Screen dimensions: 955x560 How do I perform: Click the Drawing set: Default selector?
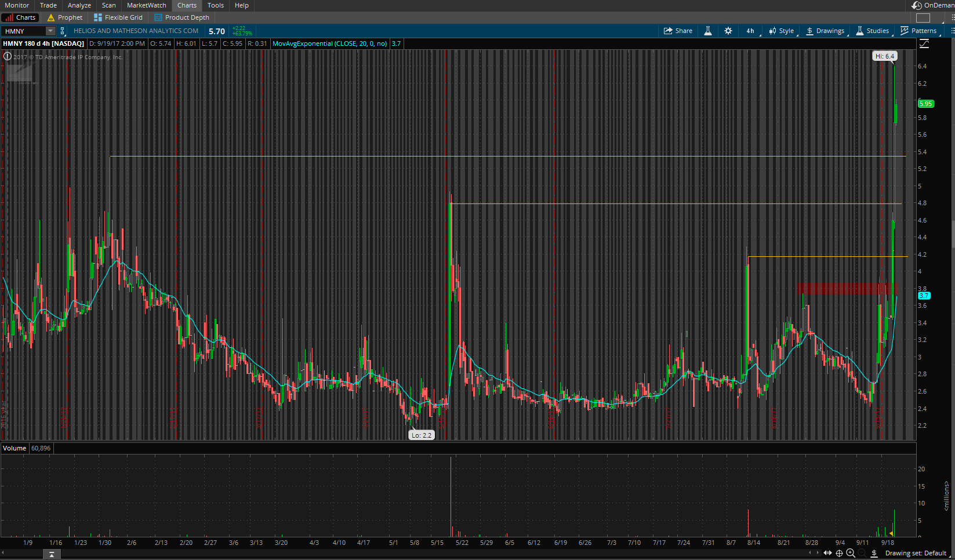click(x=915, y=553)
